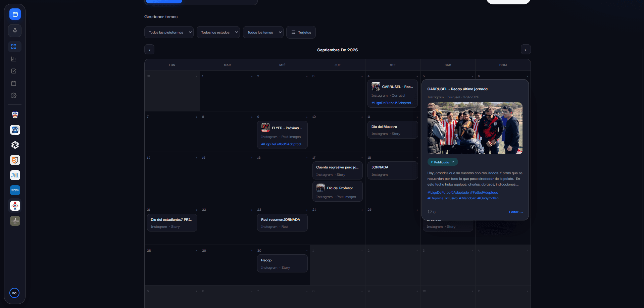
Task: Select the M-logo brand account
Action: [15, 175]
